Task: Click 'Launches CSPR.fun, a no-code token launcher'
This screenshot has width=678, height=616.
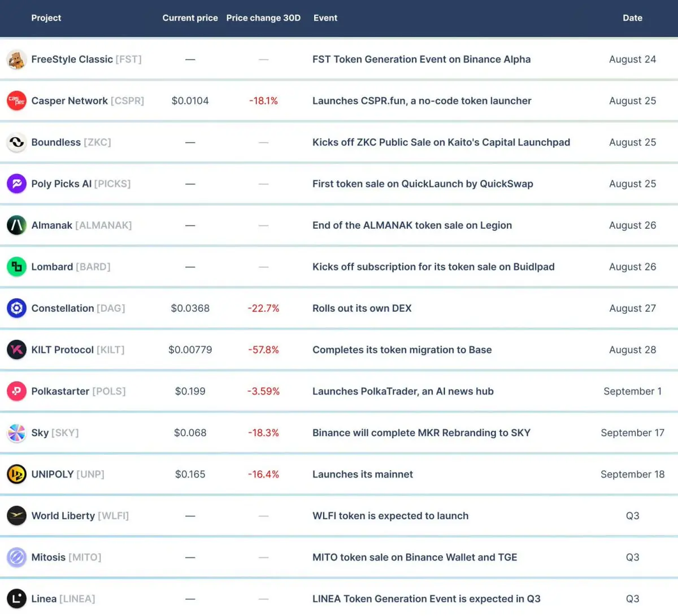Action: point(422,101)
